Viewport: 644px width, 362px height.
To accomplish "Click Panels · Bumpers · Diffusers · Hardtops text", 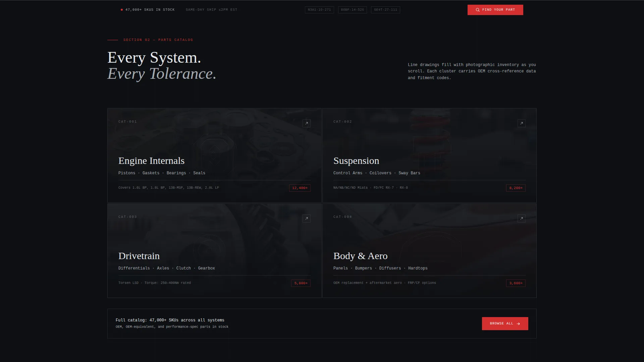I will point(380,268).
